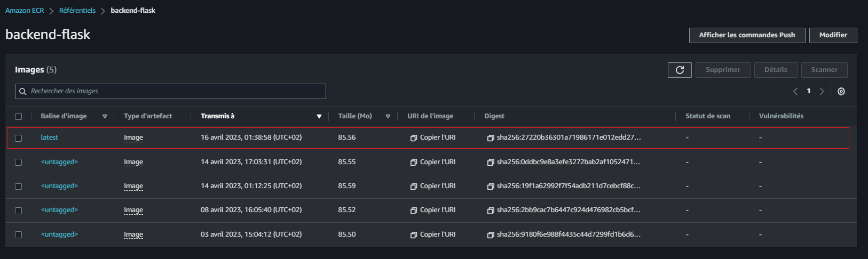The image size is (868, 259).
Task: Toggle select-all images checkbox
Action: pyautogui.click(x=19, y=116)
